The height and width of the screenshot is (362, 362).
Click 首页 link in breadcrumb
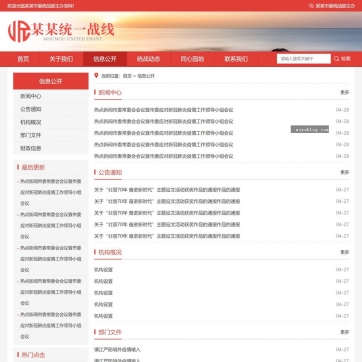(x=127, y=76)
